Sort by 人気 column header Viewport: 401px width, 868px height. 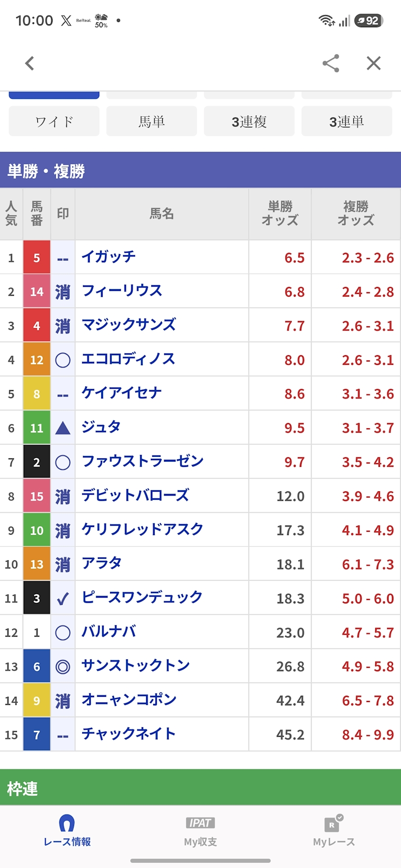(11, 214)
